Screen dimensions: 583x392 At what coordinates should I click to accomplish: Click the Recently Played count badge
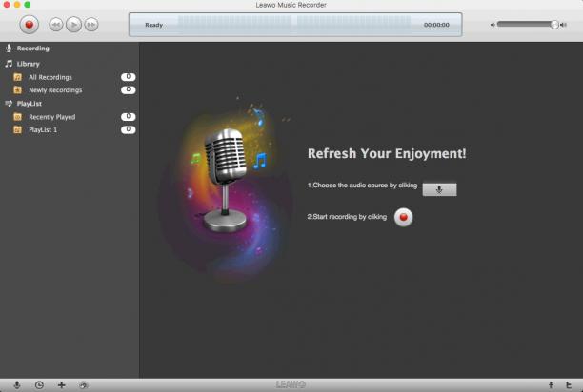point(129,117)
